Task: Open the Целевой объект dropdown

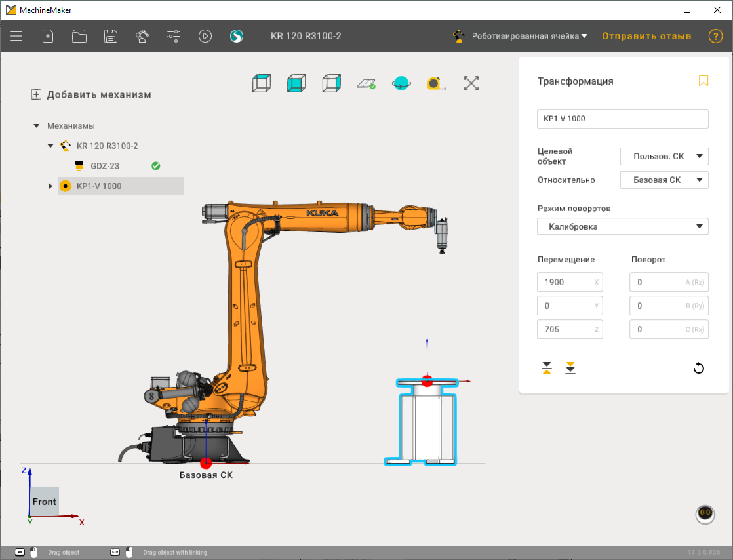Action: click(x=664, y=156)
